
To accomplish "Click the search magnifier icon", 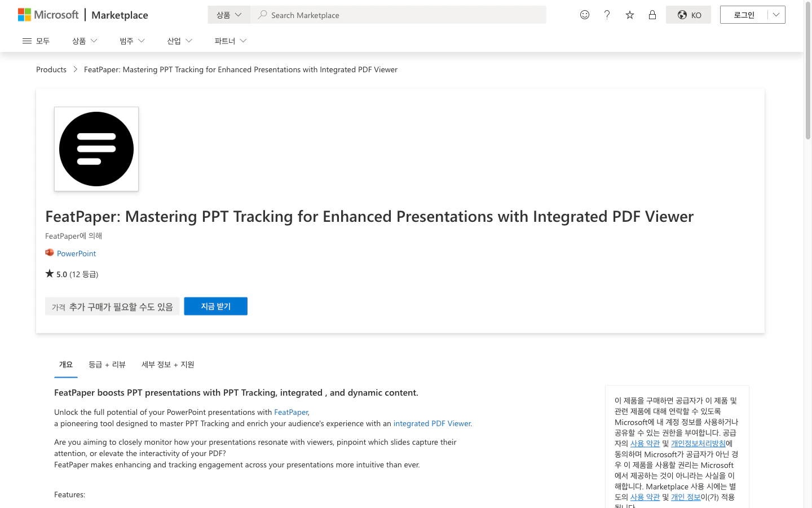I will pyautogui.click(x=262, y=15).
